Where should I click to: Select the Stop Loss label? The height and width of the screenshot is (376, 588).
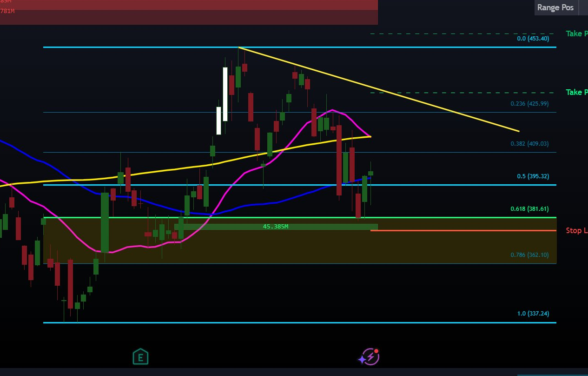(577, 230)
